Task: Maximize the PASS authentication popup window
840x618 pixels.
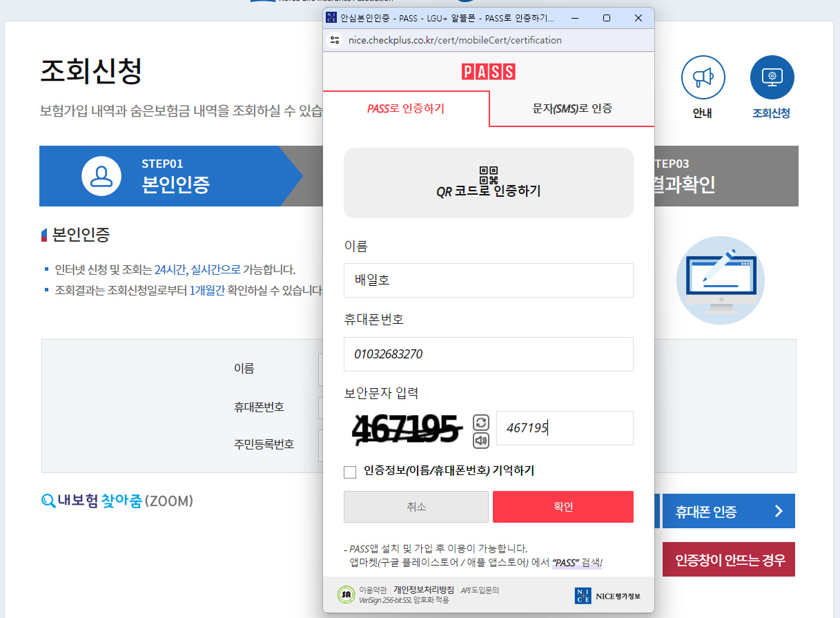Action: (607, 18)
